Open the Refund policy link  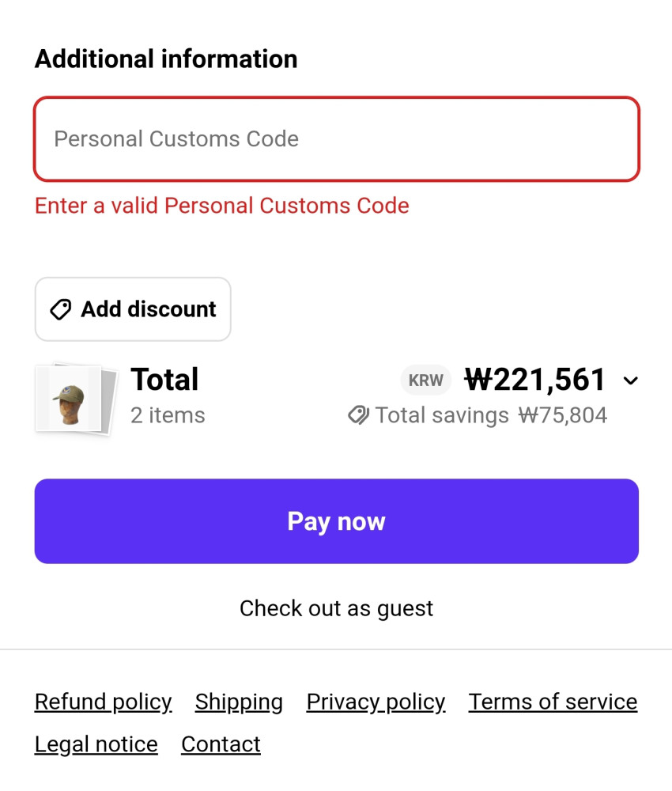pyautogui.click(x=103, y=702)
